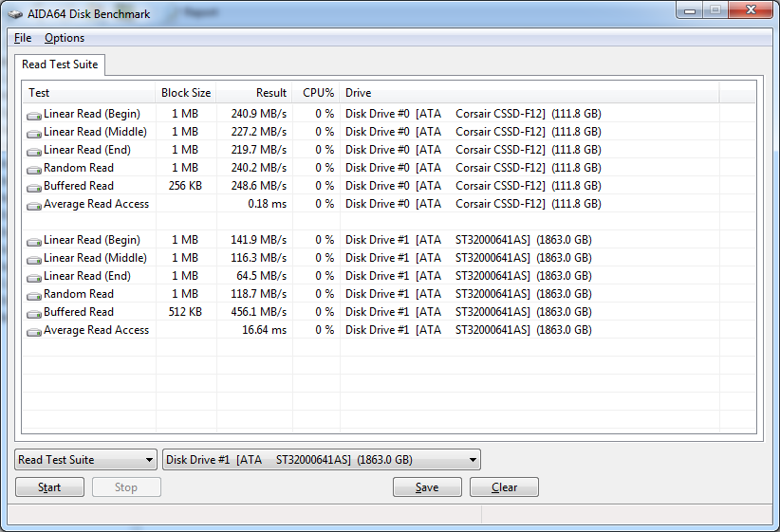
Task: Click the Stop button
Action: pos(126,487)
